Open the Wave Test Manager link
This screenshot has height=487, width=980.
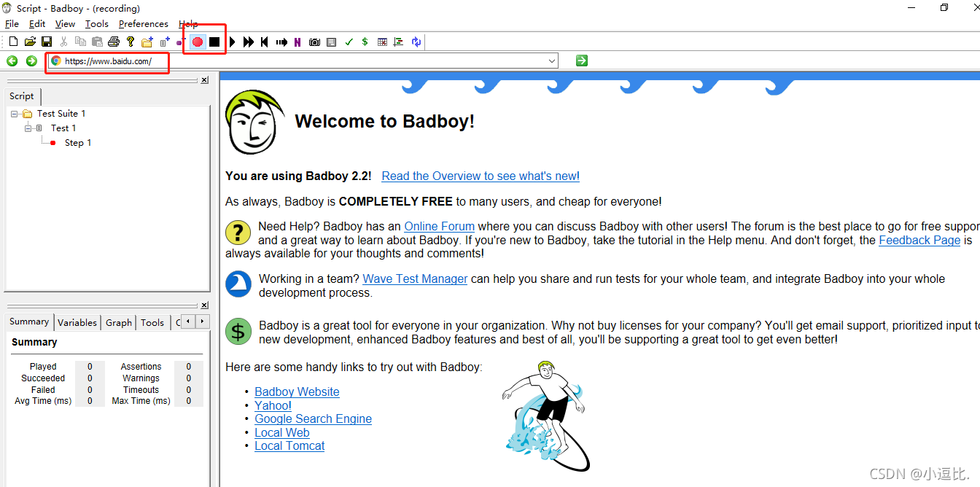415,278
